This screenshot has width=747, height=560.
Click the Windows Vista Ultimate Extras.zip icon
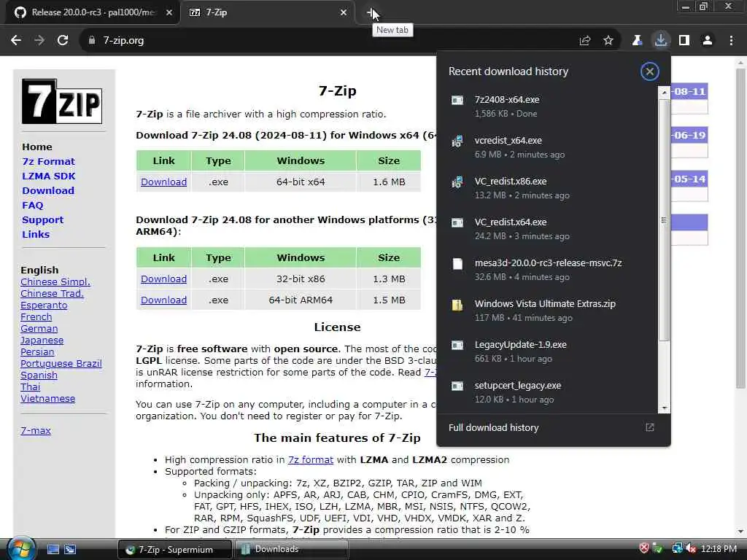pos(457,305)
